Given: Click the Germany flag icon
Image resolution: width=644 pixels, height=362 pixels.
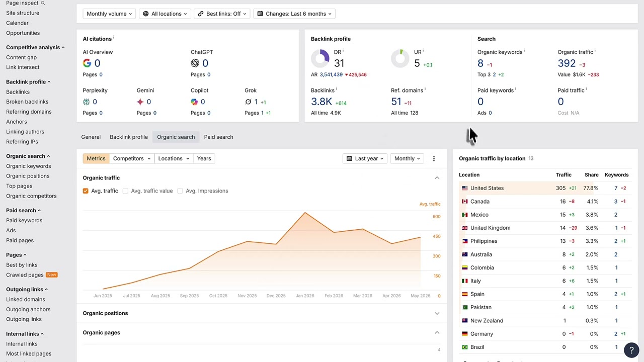Looking at the screenshot, I should [x=465, y=334].
